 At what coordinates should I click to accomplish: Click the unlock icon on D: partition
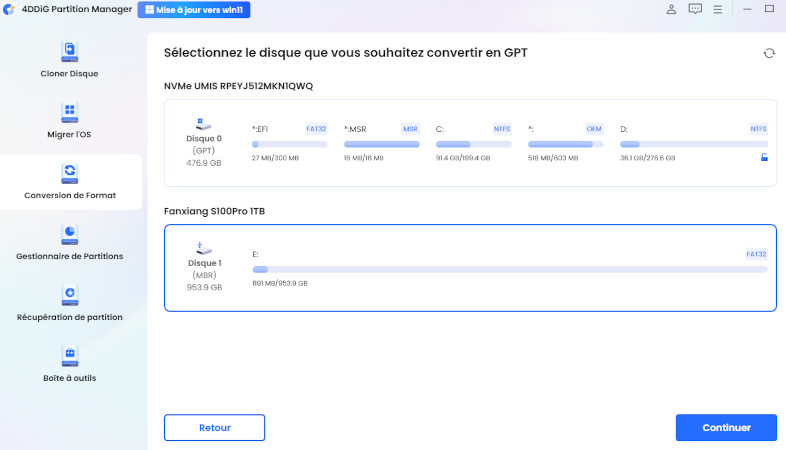click(x=764, y=157)
